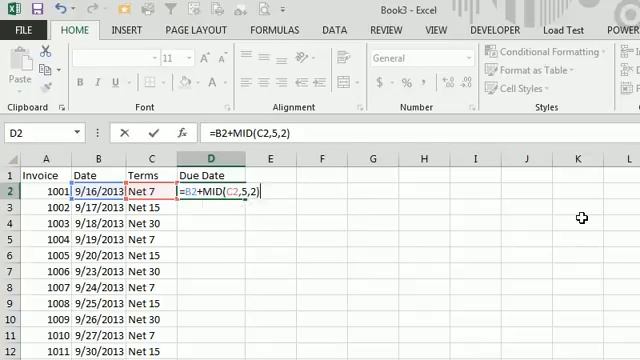
Task: Toggle Align Left
Action: [x=246, y=82]
